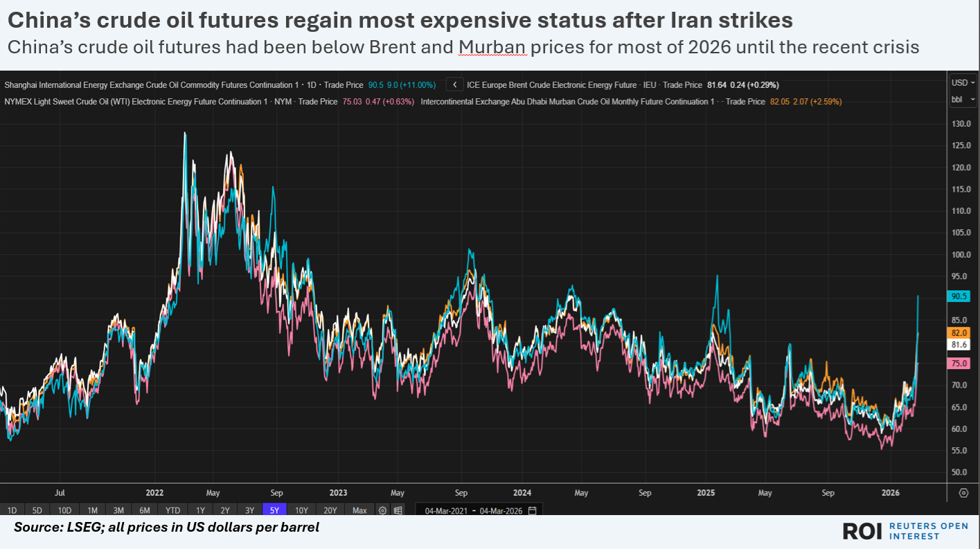The width and height of the screenshot is (980, 549).
Task: Click the axis settings hexagon icon at bottom right
Action: click(x=963, y=493)
